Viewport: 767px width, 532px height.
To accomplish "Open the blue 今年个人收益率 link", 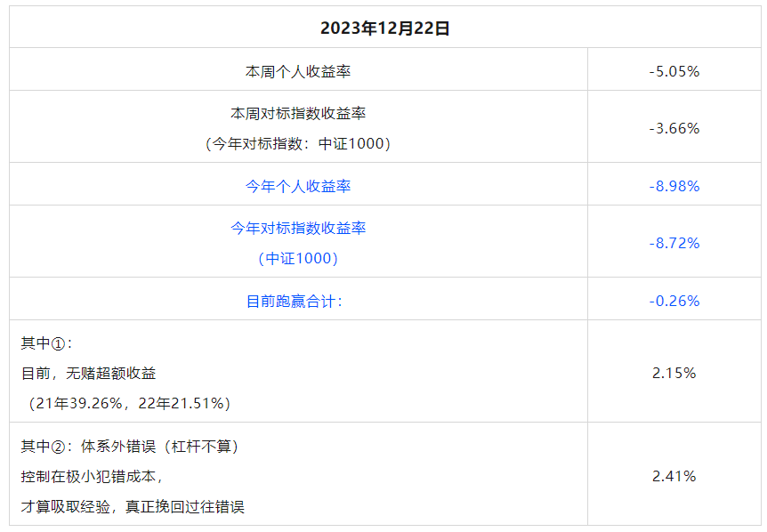I will pos(298,186).
